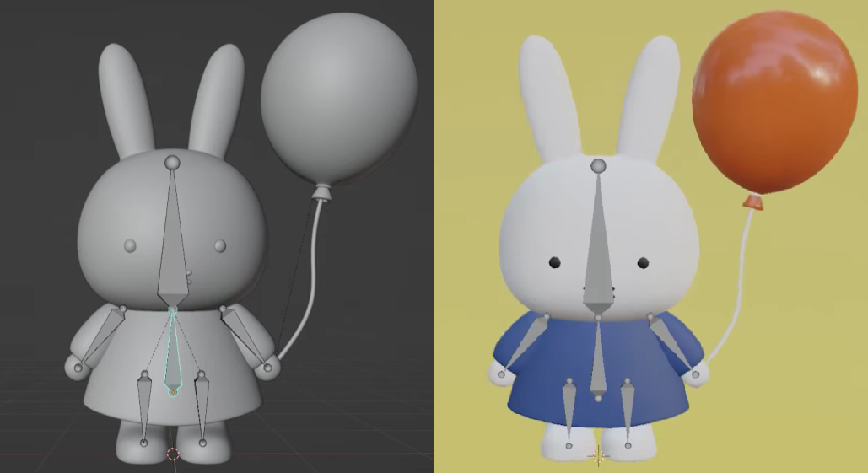Click the orange balloon in rendered viewport
The width and height of the screenshot is (868, 473).
[775, 102]
